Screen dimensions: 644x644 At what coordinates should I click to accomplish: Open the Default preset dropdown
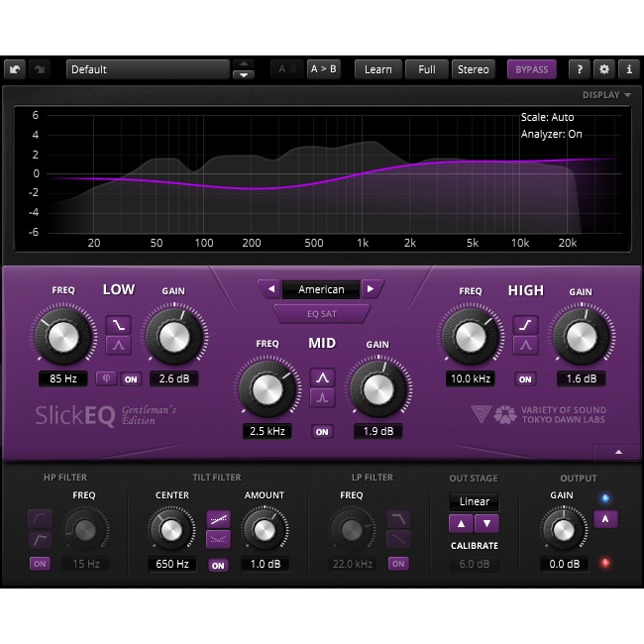148,69
